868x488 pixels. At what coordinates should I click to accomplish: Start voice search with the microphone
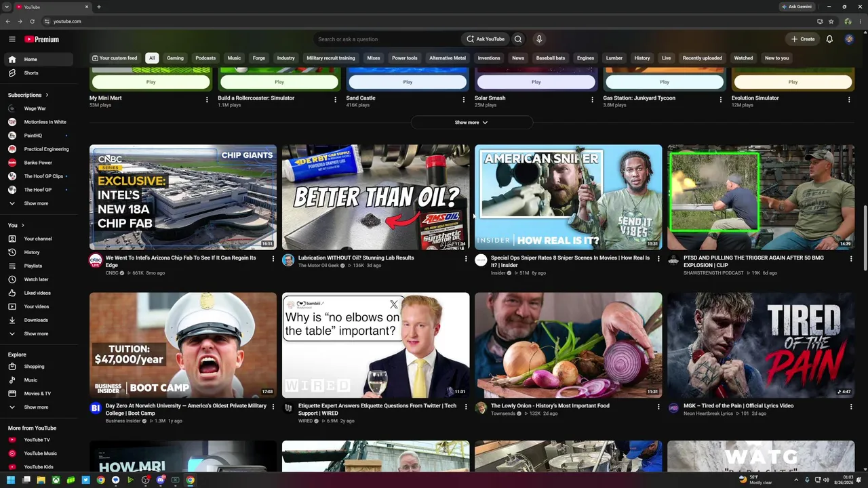click(539, 39)
